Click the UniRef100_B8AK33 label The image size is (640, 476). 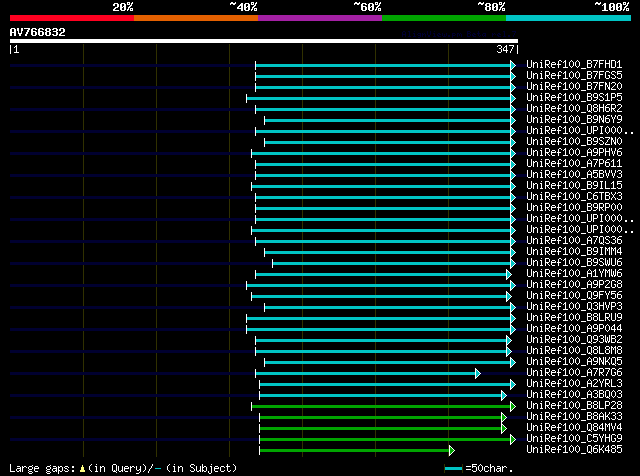coord(574,417)
